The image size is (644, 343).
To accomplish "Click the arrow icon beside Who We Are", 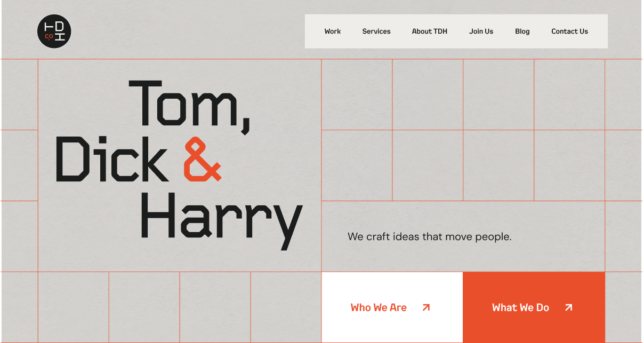I will pyautogui.click(x=425, y=307).
